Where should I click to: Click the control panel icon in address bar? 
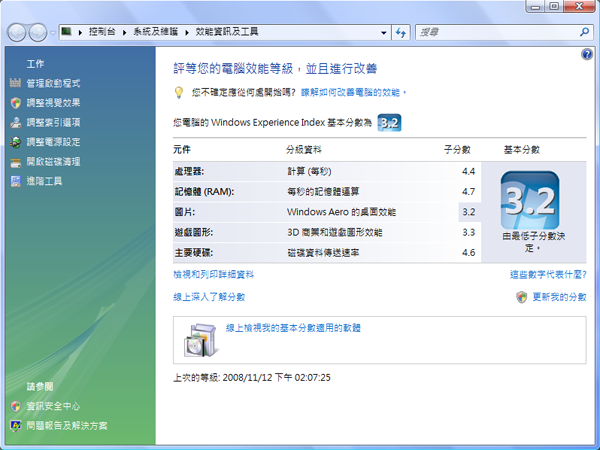tap(67, 31)
